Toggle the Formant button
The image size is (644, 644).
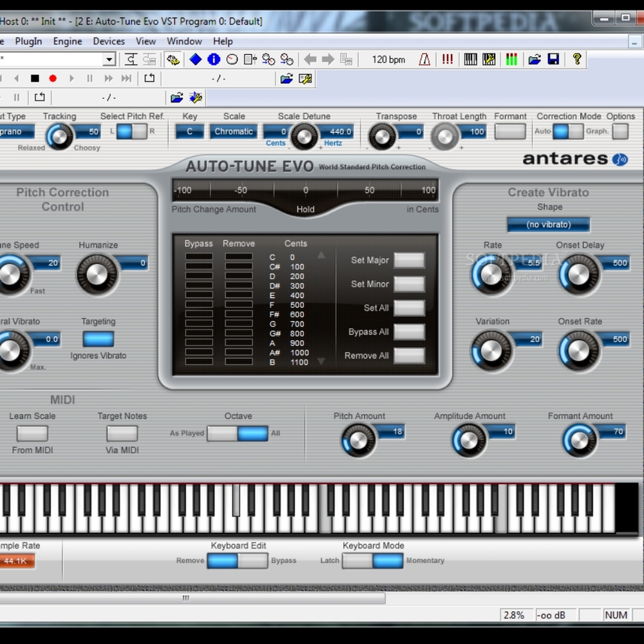(509, 132)
